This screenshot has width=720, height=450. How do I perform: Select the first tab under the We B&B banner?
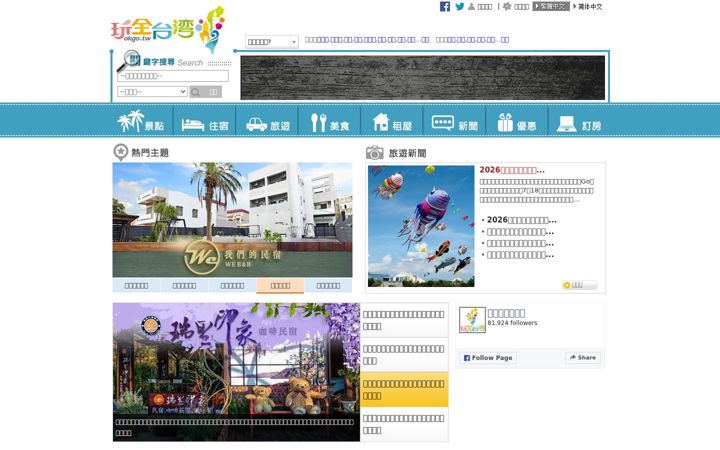pyautogui.click(x=136, y=286)
